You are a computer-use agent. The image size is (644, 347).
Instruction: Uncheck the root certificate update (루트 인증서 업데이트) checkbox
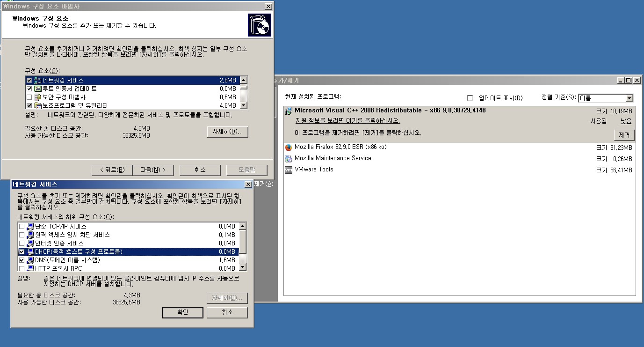tap(29, 89)
